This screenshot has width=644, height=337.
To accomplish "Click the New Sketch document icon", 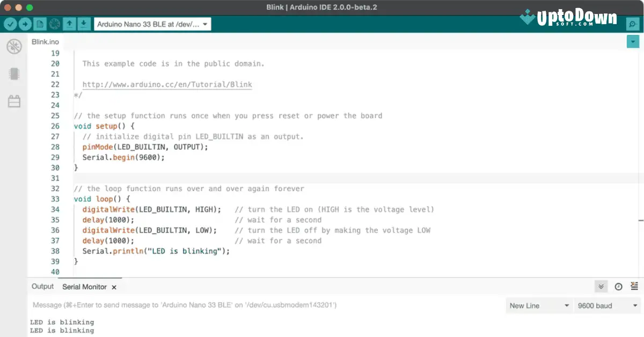I will pos(40,24).
